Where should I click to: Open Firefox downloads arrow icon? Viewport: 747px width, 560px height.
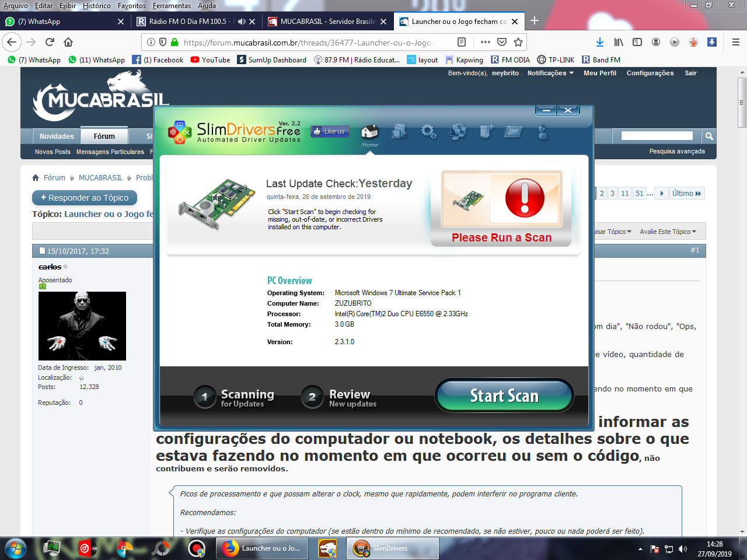599,42
